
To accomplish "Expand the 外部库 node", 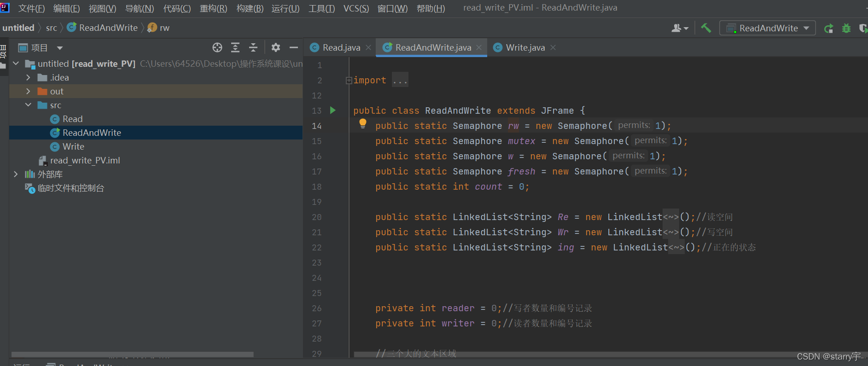I will [x=16, y=174].
